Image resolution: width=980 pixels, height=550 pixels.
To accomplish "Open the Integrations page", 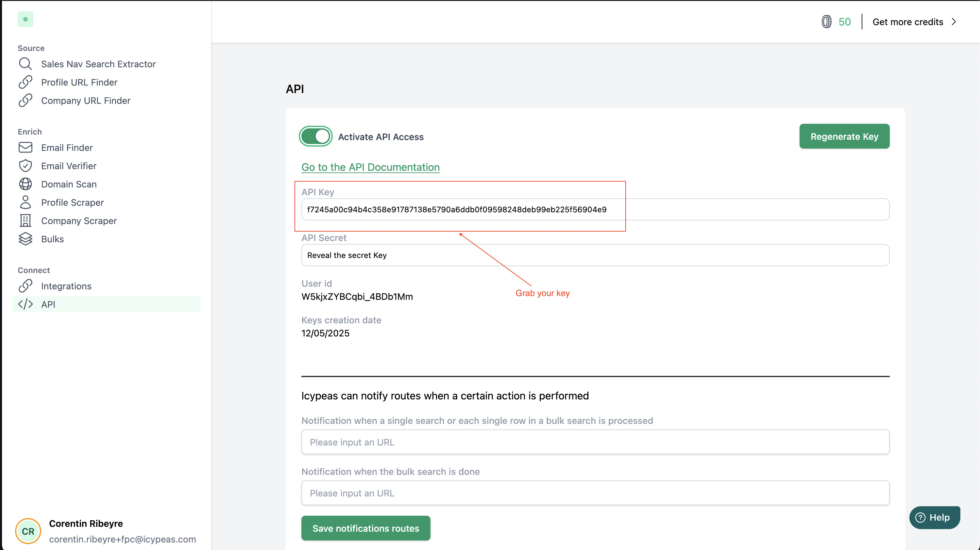I will [x=66, y=286].
